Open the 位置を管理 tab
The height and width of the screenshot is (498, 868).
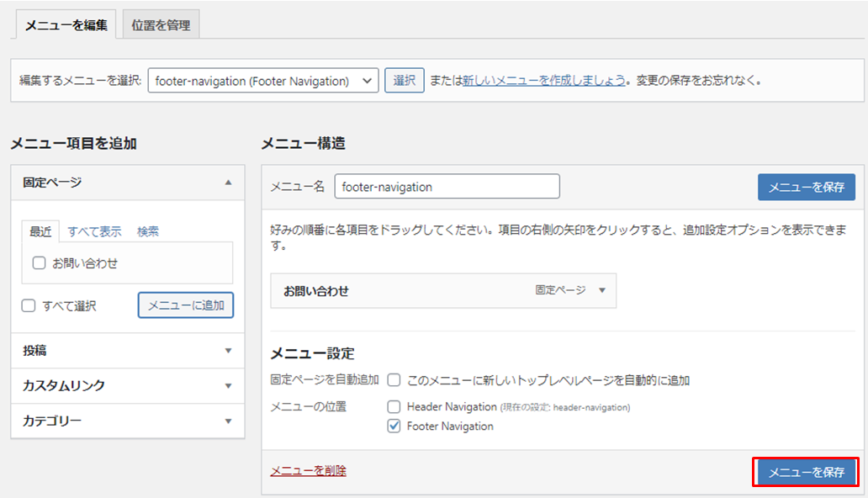161,25
